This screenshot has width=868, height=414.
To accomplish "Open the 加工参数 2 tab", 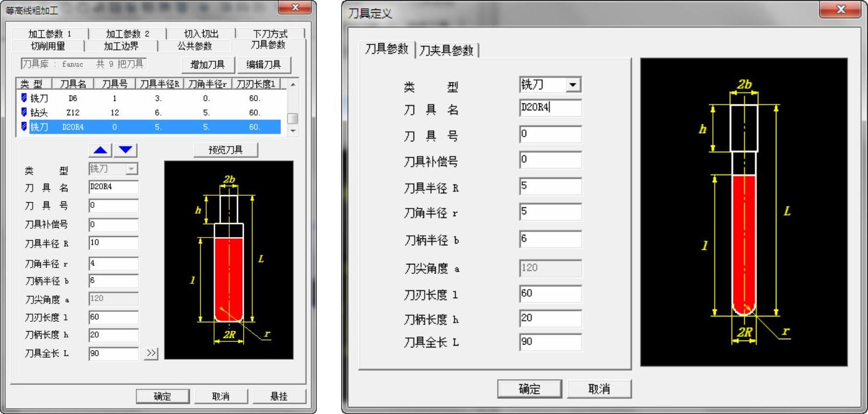I will click(127, 34).
